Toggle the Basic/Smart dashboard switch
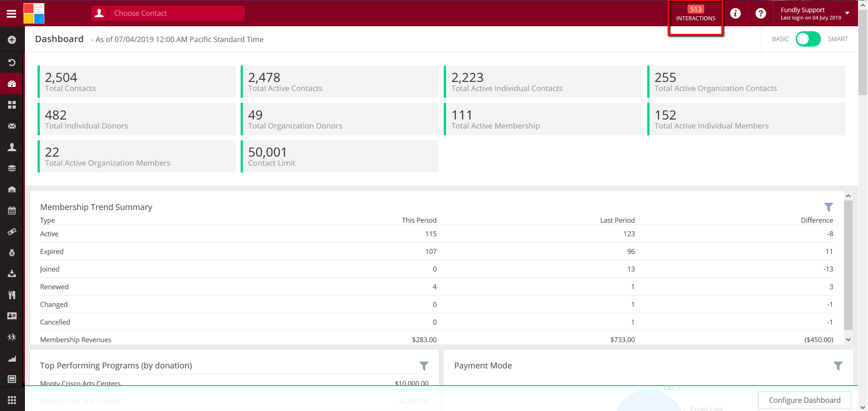 pyautogui.click(x=808, y=39)
